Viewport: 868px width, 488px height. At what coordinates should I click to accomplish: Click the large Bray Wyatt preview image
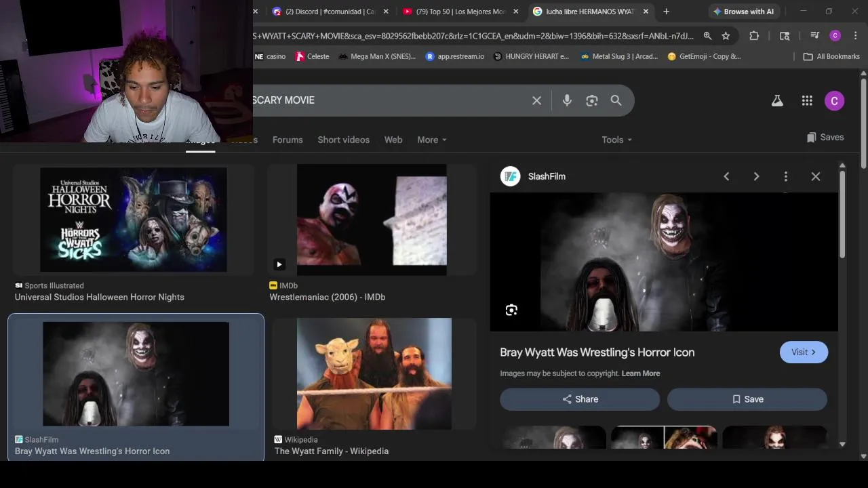[x=664, y=262]
